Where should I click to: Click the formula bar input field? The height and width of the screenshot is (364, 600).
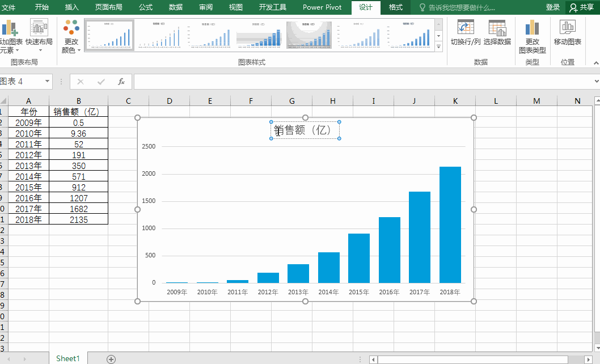364,82
